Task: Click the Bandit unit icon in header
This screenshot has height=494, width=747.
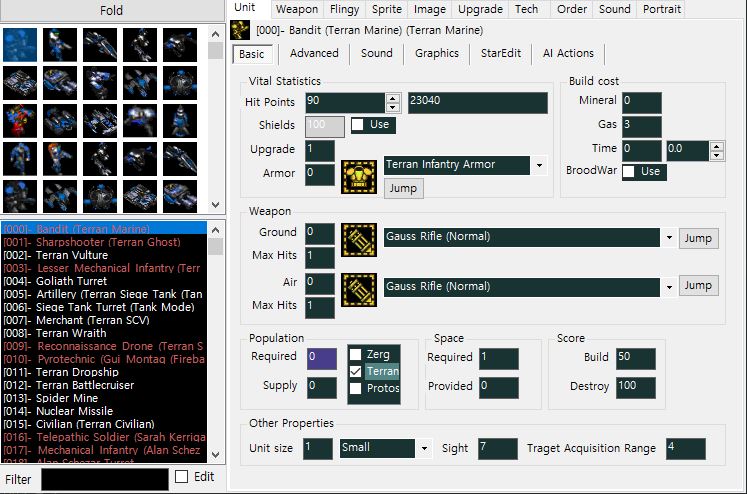Action: pyautogui.click(x=240, y=30)
